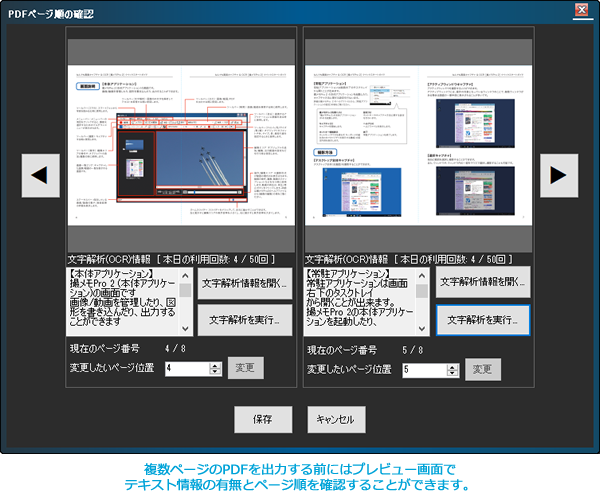Increase page 5 position with up spinner
This screenshot has height=500, width=600.
(452, 366)
